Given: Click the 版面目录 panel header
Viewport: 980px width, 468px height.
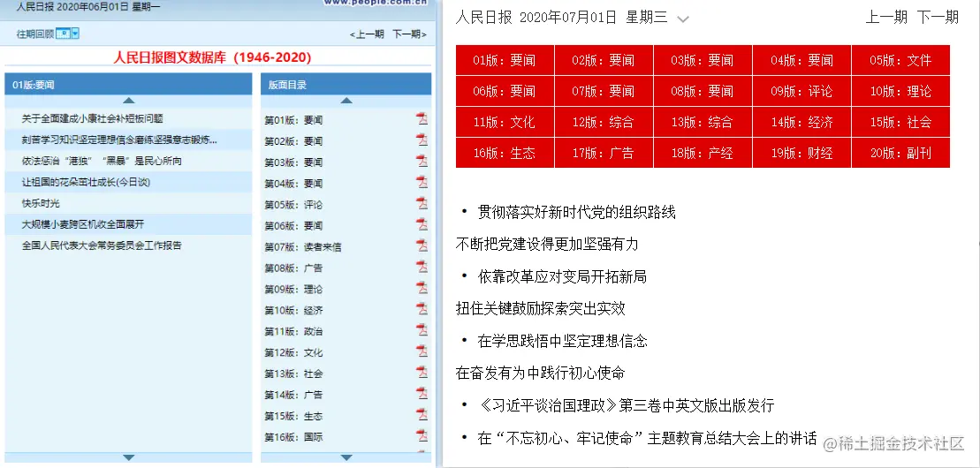Looking at the screenshot, I should click(346, 85).
